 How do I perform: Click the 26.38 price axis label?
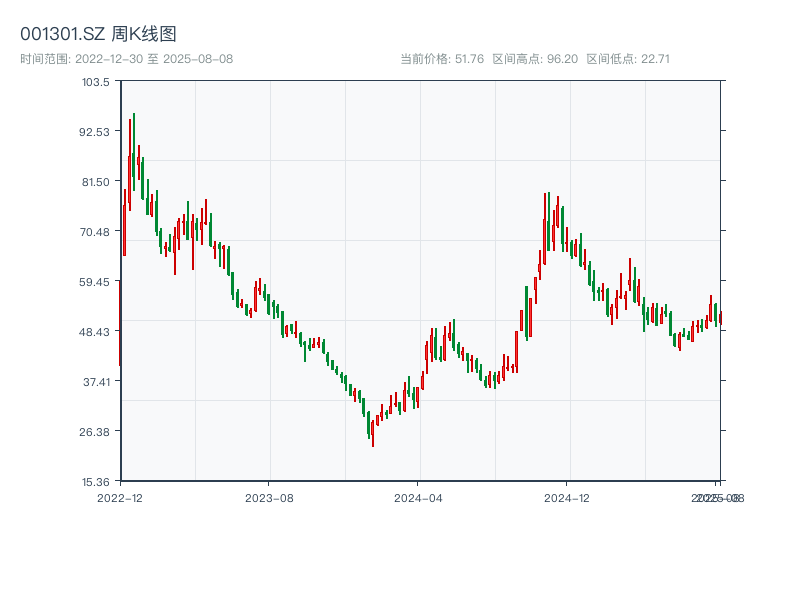95,431
